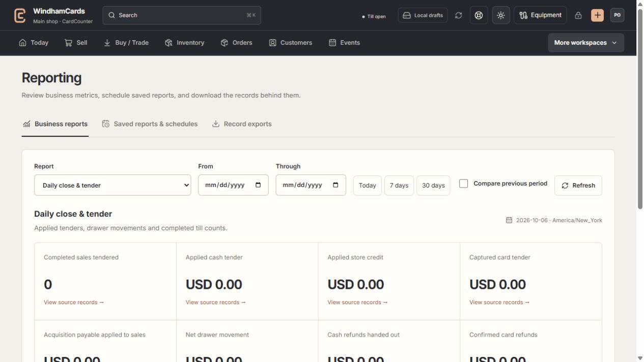Select the Business reports tab
The image size is (644, 362).
point(55,124)
